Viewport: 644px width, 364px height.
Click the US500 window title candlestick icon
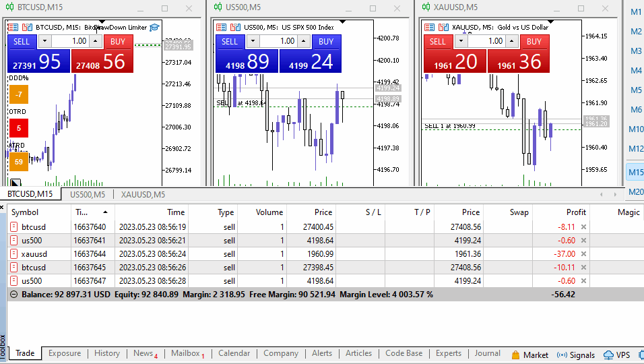coord(218,7)
